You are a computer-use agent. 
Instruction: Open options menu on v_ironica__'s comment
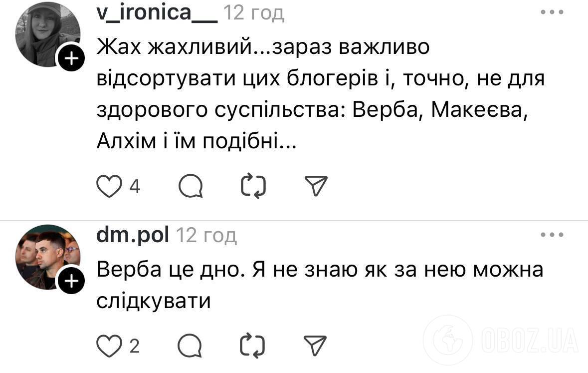click(x=552, y=11)
